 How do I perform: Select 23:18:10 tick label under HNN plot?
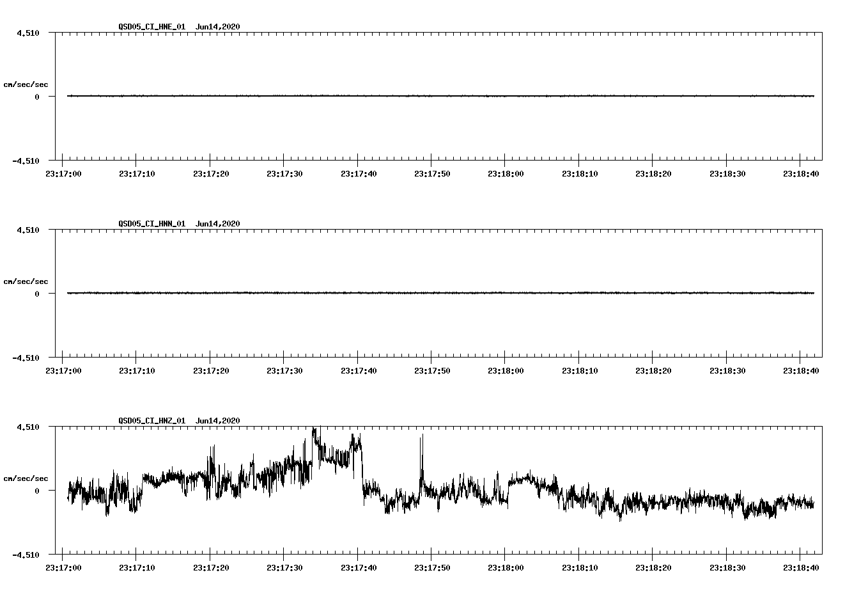click(x=579, y=371)
